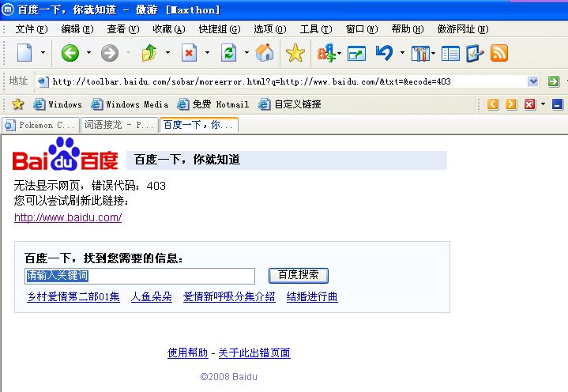Click the orange next tab arrow
The width and height of the screenshot is (568, 392).
(511, 104)
